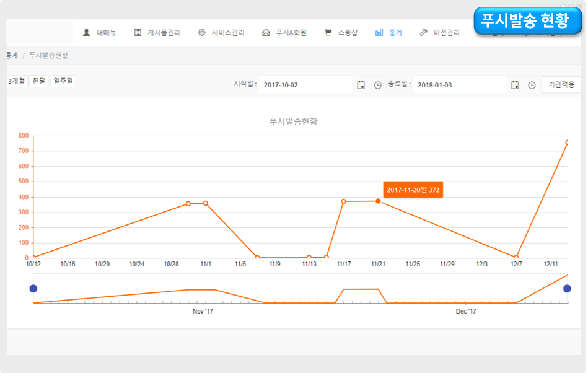This screenshot has height=373, width=588.
Task: Select the 3개월 period button
Action: 17,81
